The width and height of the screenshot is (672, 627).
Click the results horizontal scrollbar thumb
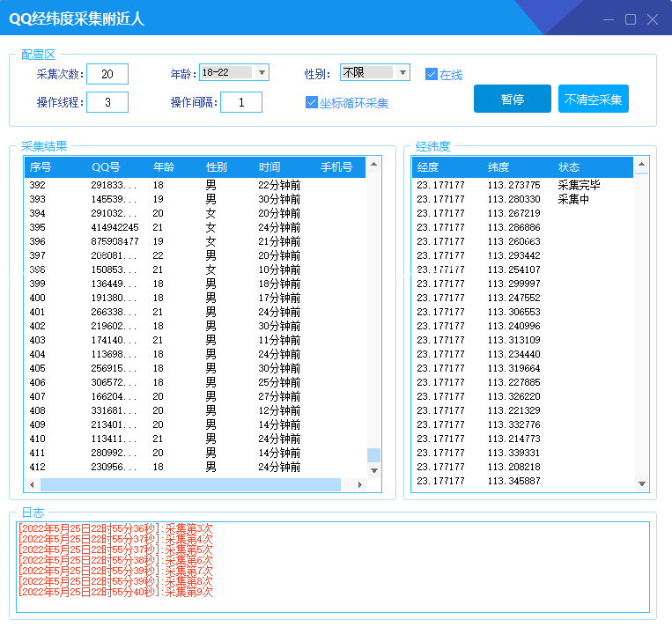click(190, 484)
